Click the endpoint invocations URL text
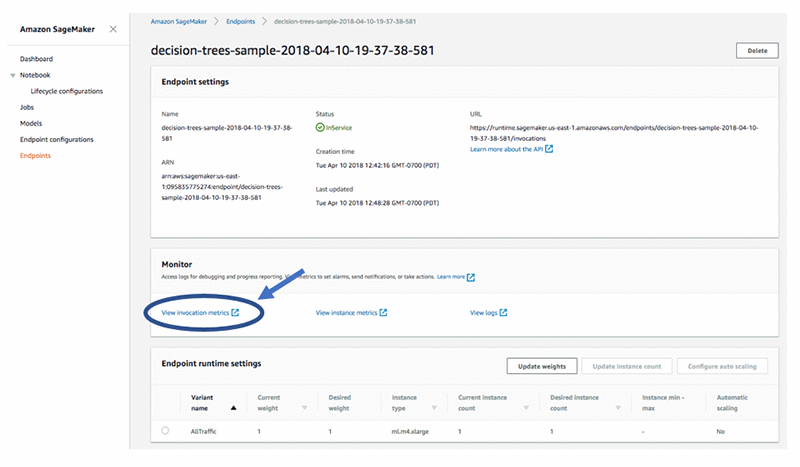This screenshot has width=800, height=467. (614, 133)
